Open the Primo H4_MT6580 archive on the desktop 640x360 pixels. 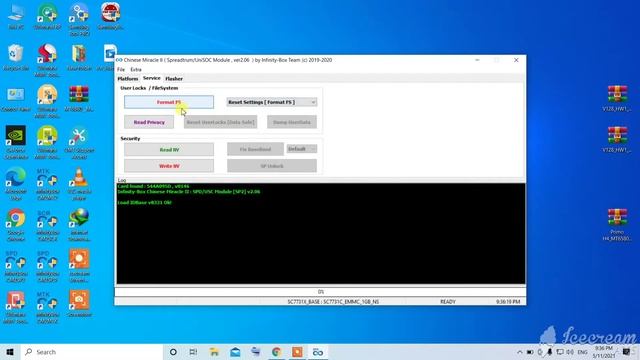click(x=617, y=224)
